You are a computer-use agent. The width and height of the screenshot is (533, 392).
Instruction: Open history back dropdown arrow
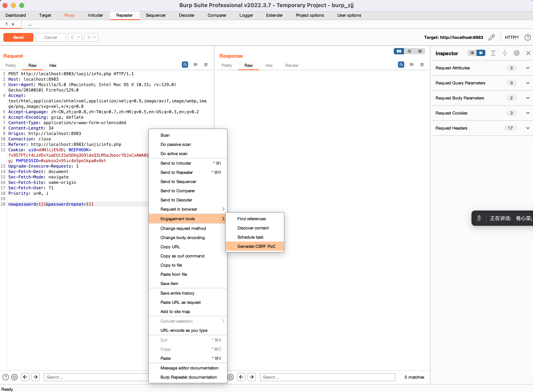pos(79,37)
